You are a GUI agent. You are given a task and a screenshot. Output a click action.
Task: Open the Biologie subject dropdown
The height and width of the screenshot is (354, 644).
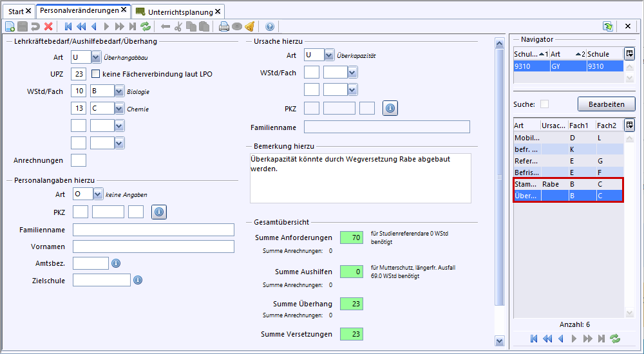118,91
